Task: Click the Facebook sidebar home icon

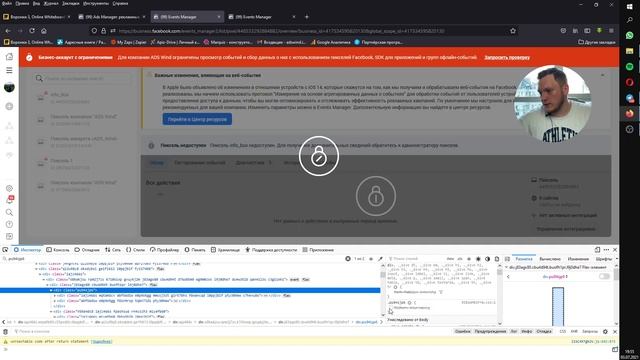Action: (9, 57)
